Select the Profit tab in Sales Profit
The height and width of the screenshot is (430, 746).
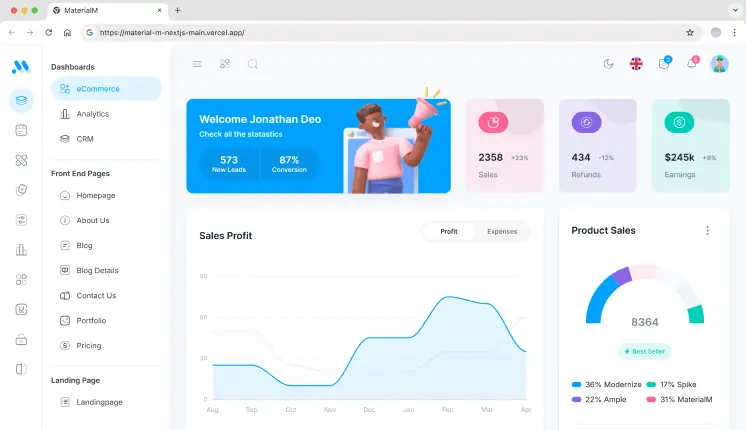coord(449,231)
